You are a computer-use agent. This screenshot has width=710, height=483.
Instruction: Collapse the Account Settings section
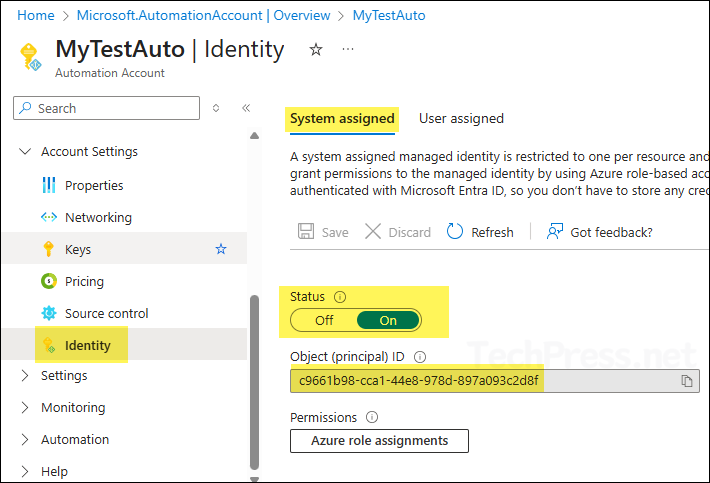[25, 152]
